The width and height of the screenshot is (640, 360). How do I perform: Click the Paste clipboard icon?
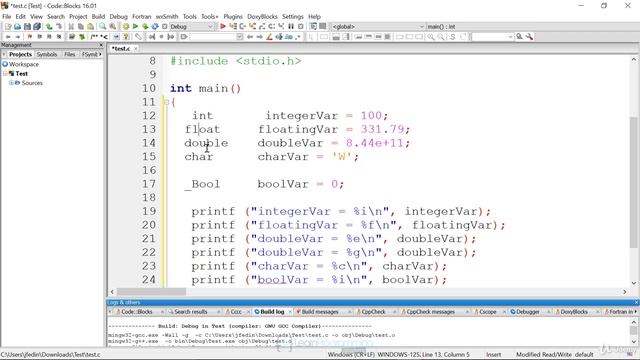(91, 27)
